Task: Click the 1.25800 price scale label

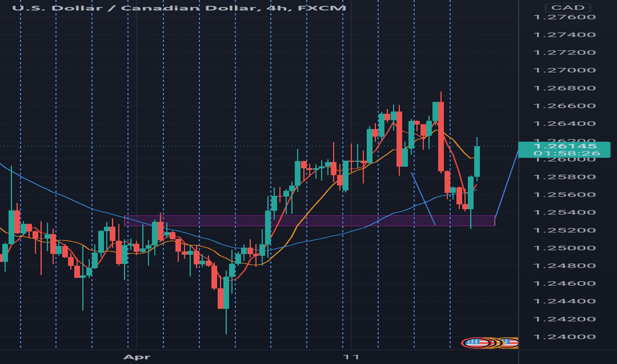Action: [x=564, y=177]
